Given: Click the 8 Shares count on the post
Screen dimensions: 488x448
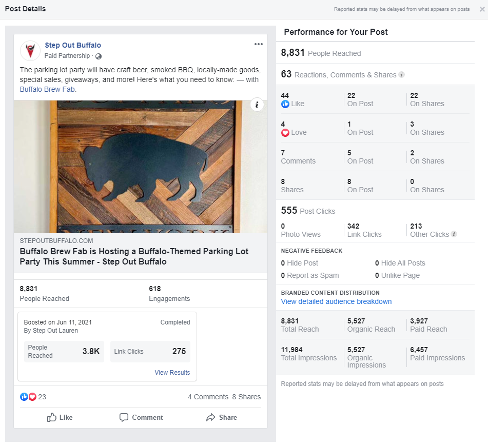Looking at the screenshot, I should coord(246,397).
